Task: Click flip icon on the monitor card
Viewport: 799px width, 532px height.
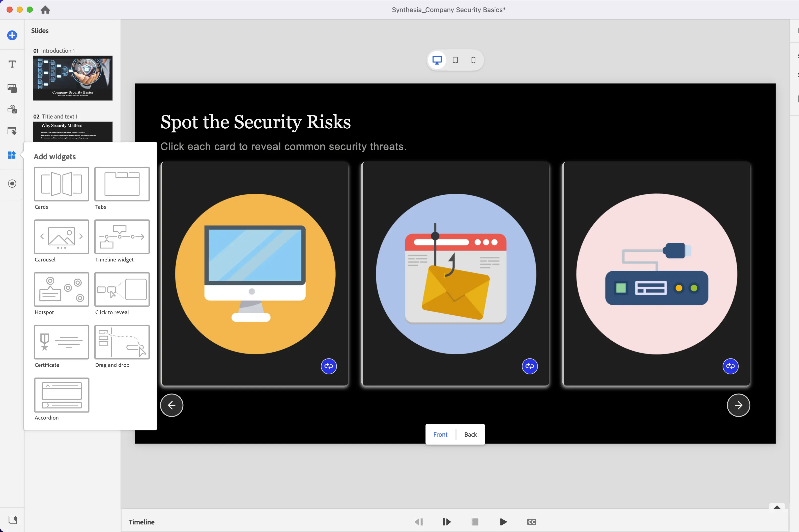Action: [329, 366]
